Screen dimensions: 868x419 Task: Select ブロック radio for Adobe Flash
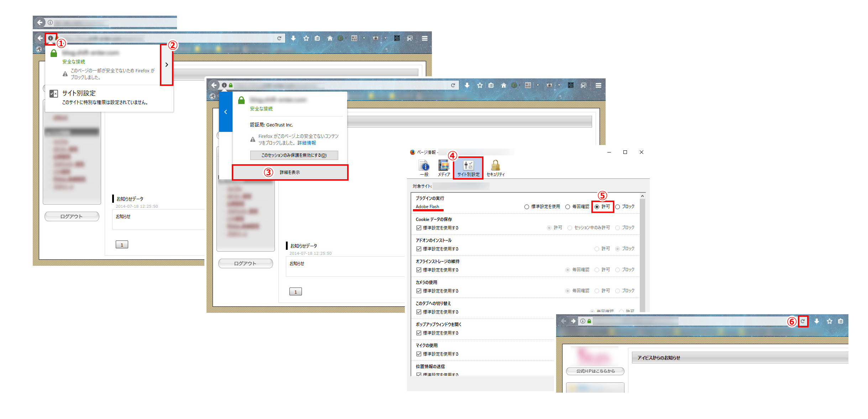(618, 207)
